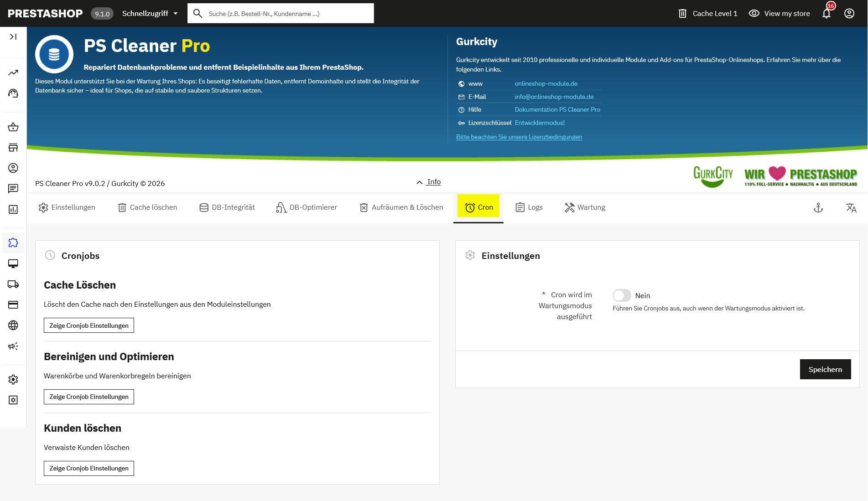Click the Cronjobs panel heading

[80, 256]
